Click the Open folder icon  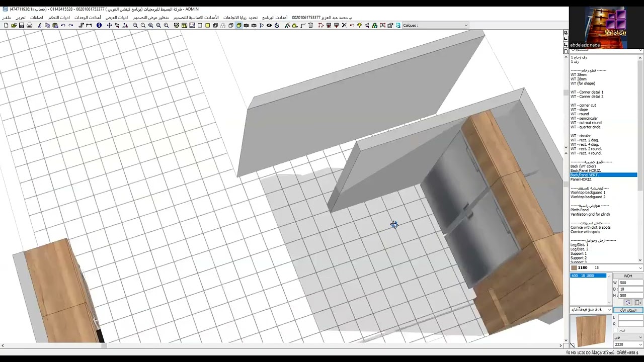coord(14,25)
